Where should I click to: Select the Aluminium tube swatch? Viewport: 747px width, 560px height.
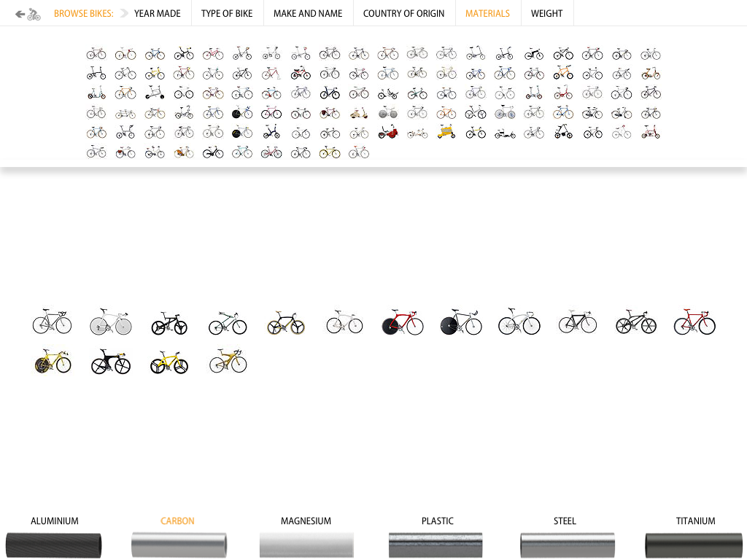coord(54,544)
